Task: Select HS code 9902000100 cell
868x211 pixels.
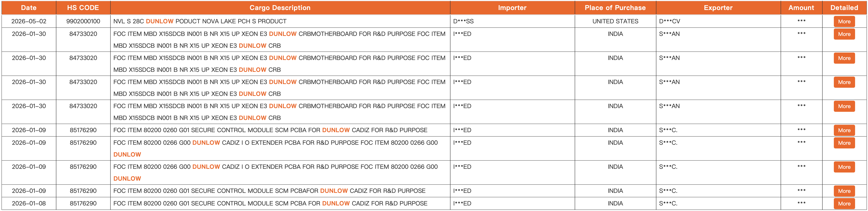Action: click(x=83, y=21)
